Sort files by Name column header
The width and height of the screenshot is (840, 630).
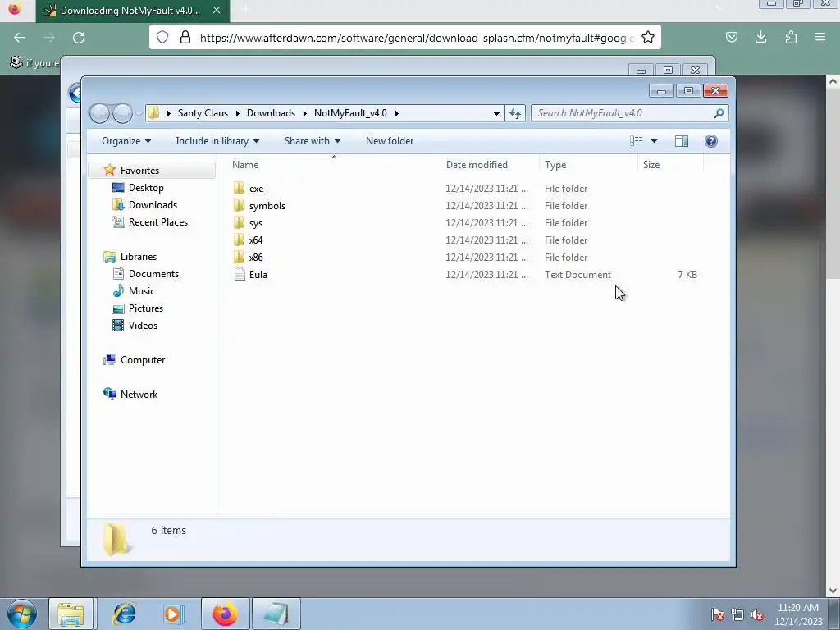pos(334,164)
